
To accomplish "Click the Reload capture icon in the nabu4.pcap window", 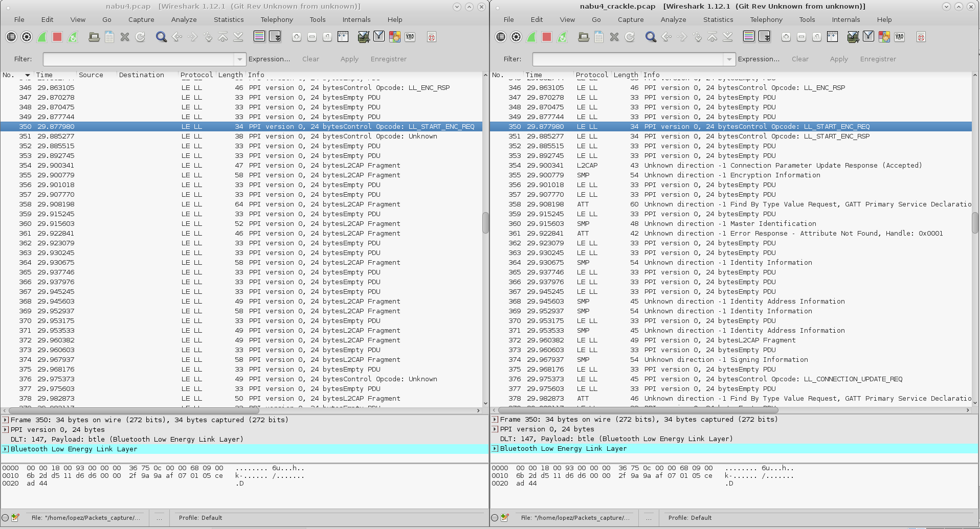I will [140, 37].
